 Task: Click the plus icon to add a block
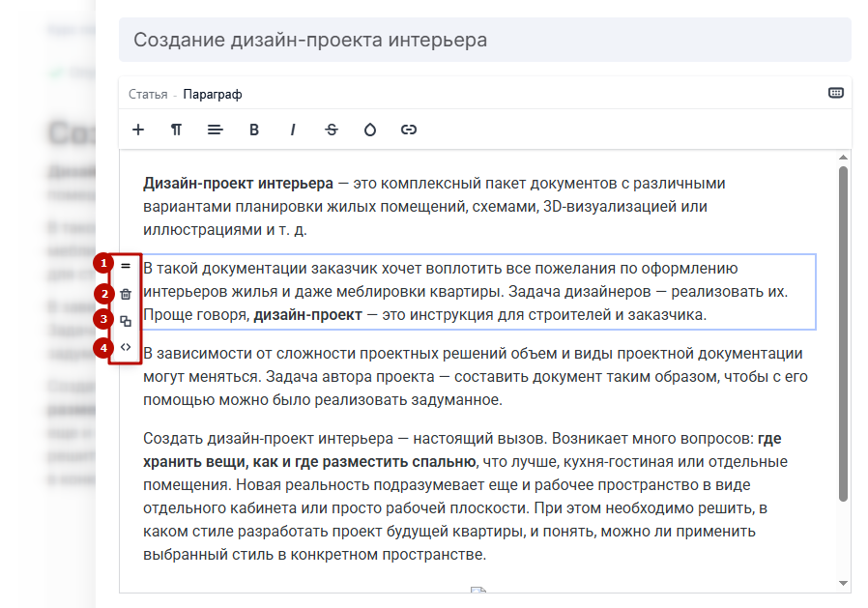138,130
